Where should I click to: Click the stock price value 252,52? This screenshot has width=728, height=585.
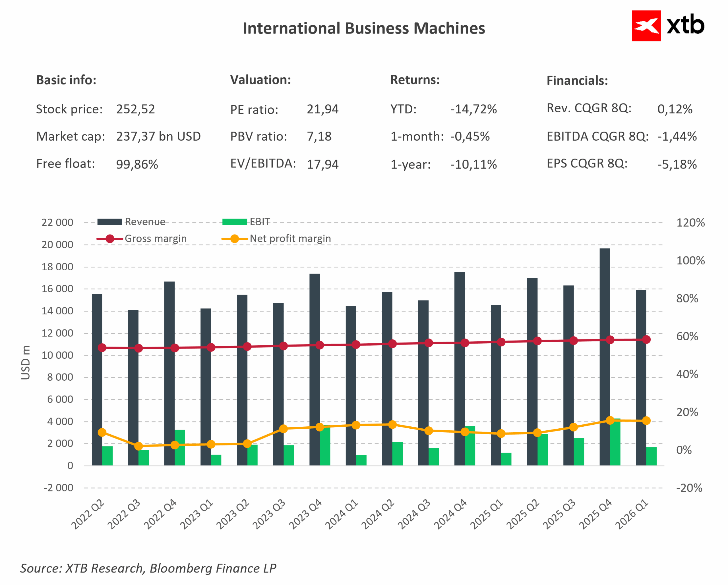click(x=135, y=109)
